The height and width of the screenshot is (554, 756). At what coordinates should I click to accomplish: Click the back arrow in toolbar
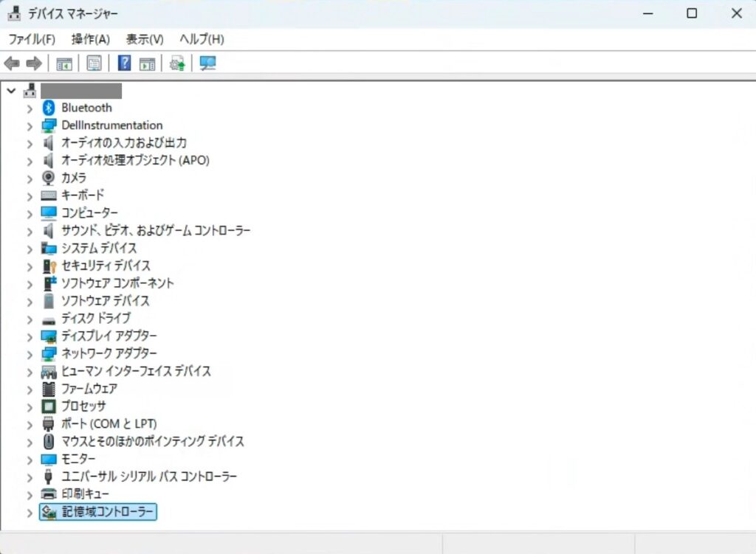(12, 63)
